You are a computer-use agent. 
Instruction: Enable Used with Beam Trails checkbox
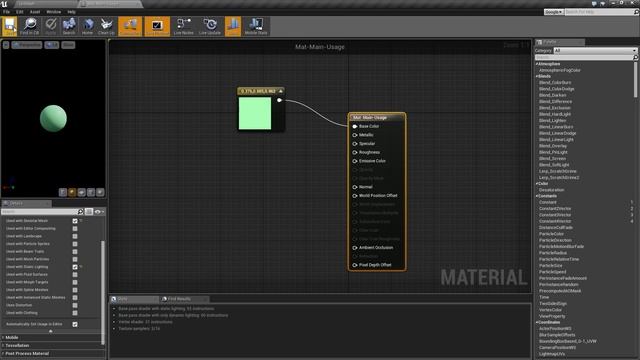click(x=75, y=251)
